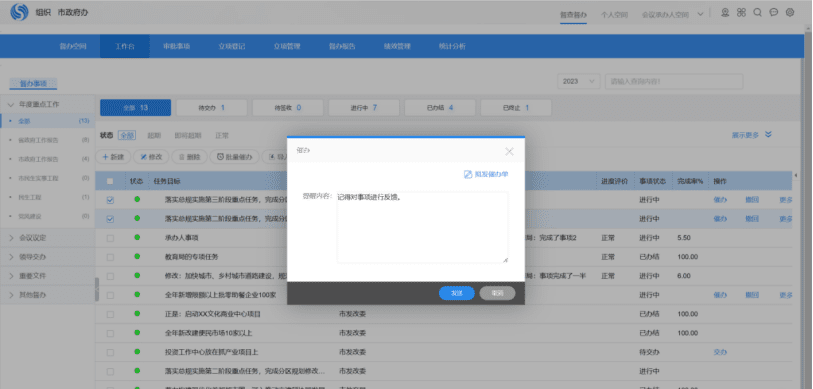The width and height of the screenshot is (813, 389).
Task: Expand filters via 展示更多 link
Action: [x=745, y=135]
